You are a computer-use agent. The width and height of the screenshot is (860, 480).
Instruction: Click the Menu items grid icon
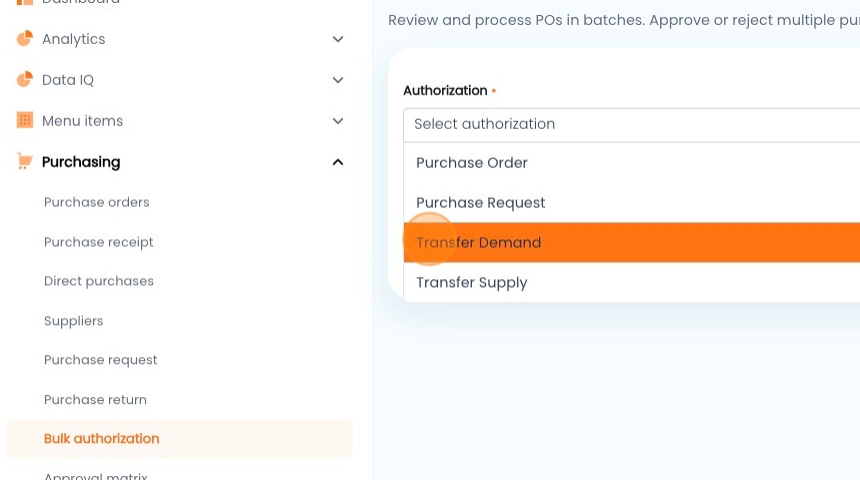[x=25, y=120]
